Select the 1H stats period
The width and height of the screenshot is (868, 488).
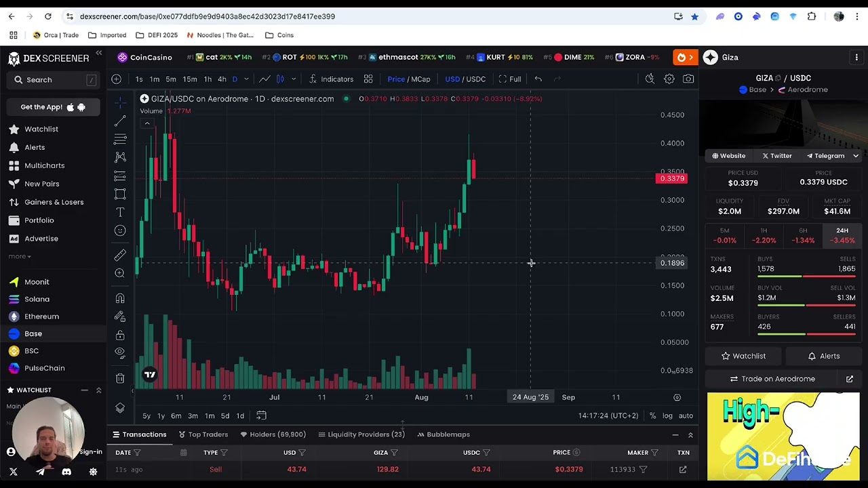(764, 236)
